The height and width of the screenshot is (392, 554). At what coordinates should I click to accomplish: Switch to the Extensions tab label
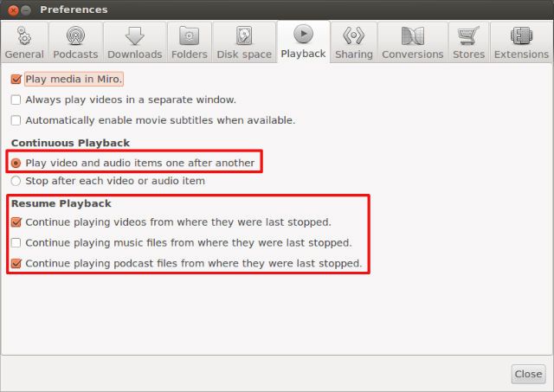coord(521,55)
